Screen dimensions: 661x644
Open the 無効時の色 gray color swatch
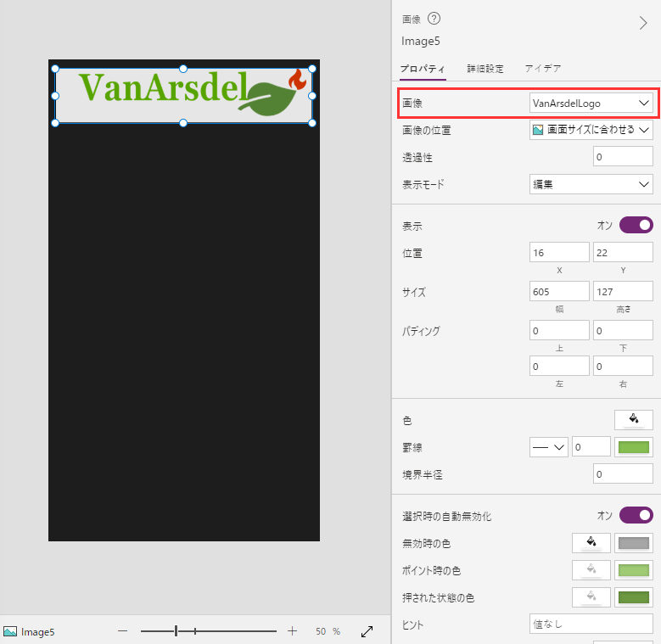(x=633, y=543)
